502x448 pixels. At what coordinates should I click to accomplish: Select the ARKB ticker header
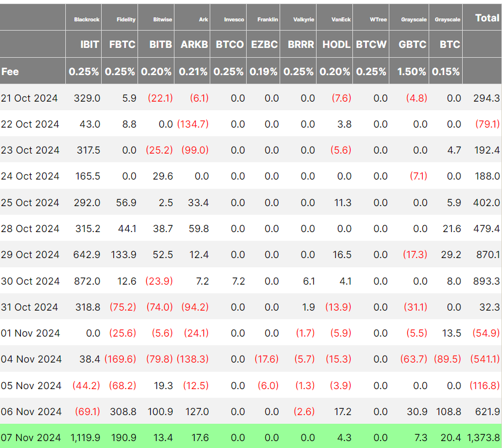194,44
